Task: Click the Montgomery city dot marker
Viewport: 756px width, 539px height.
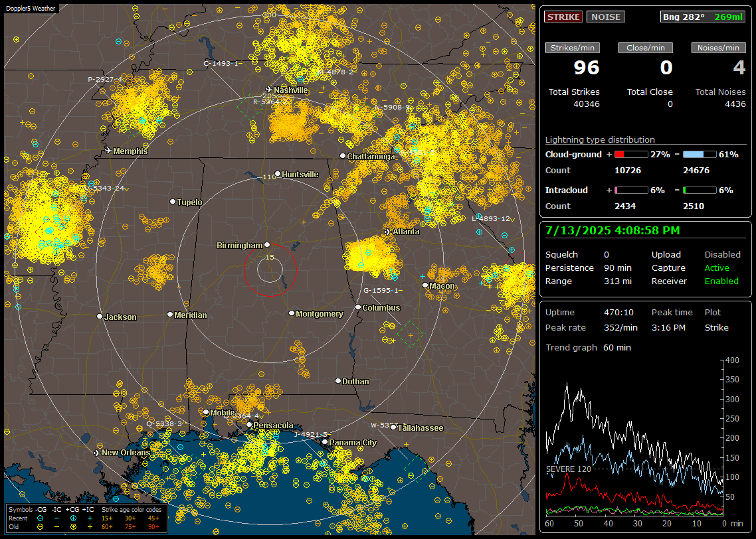Action: pos(292,313)
